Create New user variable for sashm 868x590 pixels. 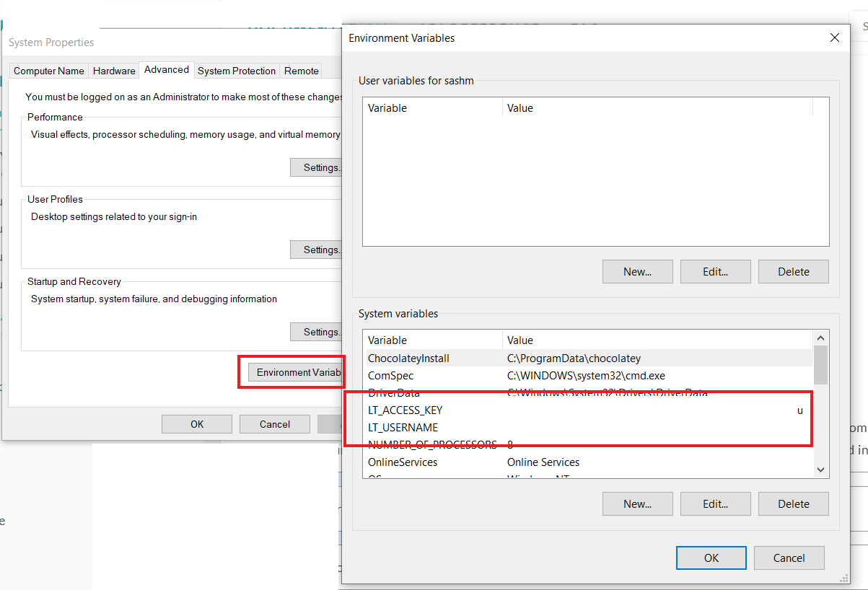tap(637, 272)
